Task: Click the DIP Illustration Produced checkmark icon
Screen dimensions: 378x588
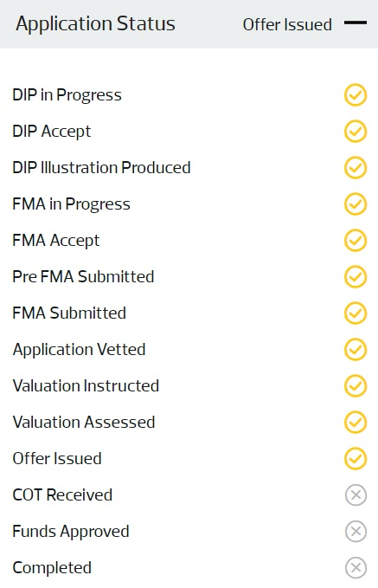Action: 356,168
